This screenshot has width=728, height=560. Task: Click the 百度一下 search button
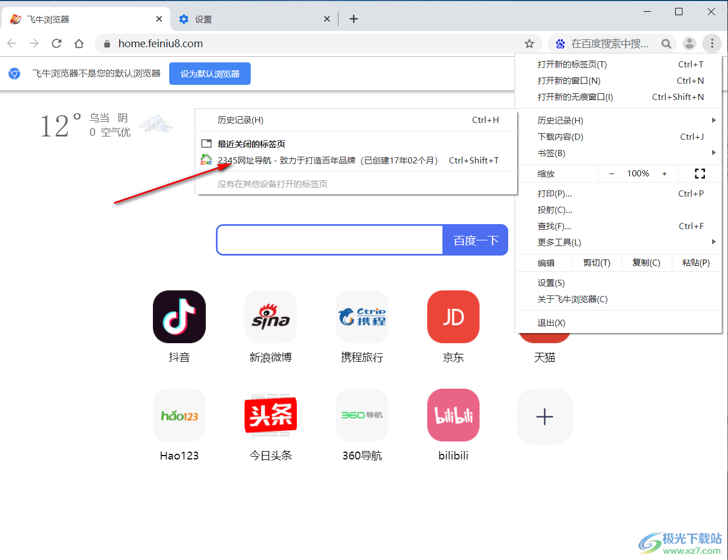pos(476,240)
